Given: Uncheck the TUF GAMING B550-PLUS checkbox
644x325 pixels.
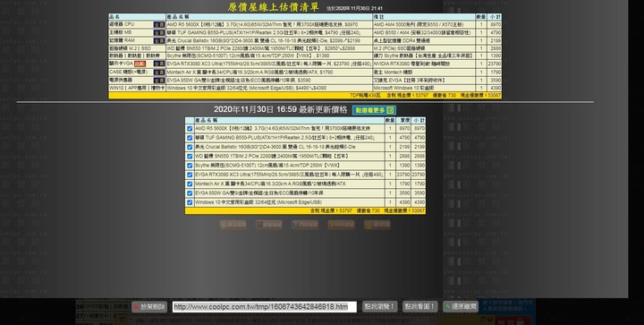Looking at the screenshot, I should click(x=190, y=138).
